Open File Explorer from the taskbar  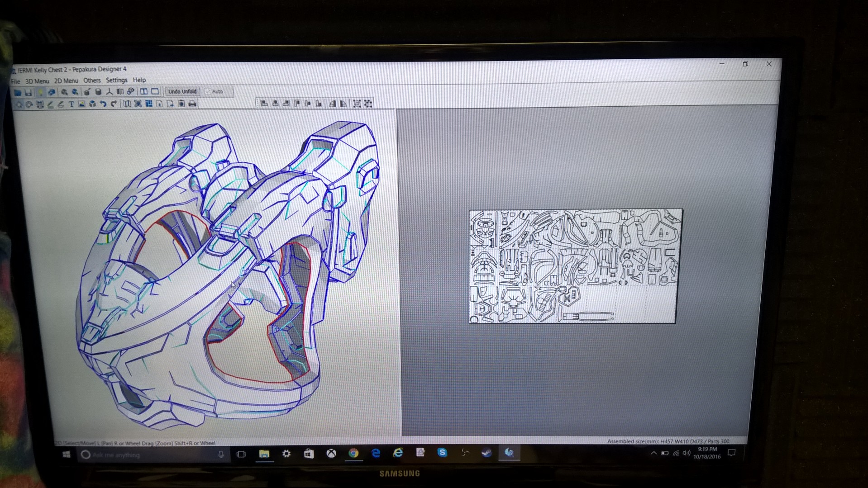(x=264, y=453)
